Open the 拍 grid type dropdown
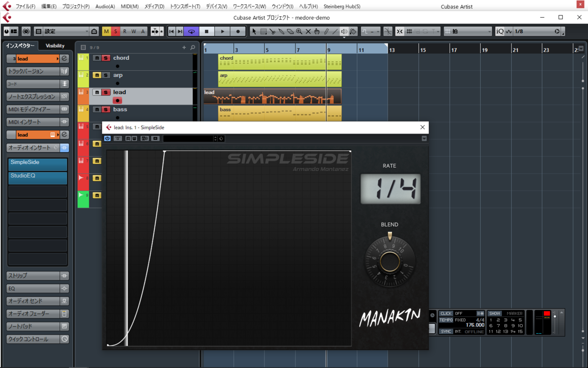Image resolution: width=588 pixels, height=368 pixels. pyautogui.click(x=467, y=31)
